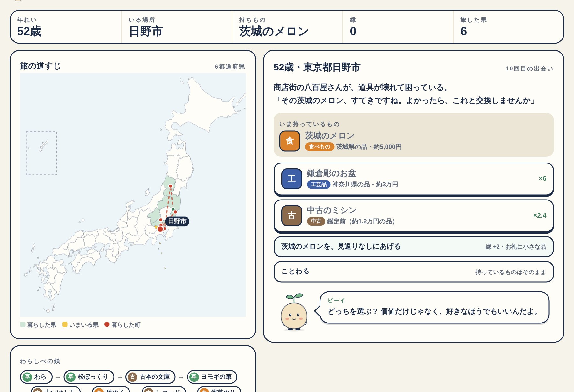
Task: Click the 縁 +2・お礼に小さな品 note
Action: (516, 247)
